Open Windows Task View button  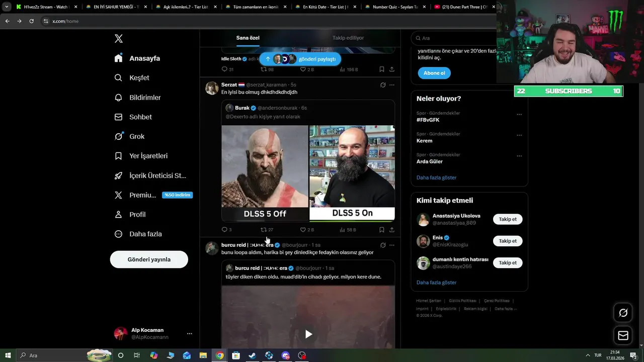(137, 355)
